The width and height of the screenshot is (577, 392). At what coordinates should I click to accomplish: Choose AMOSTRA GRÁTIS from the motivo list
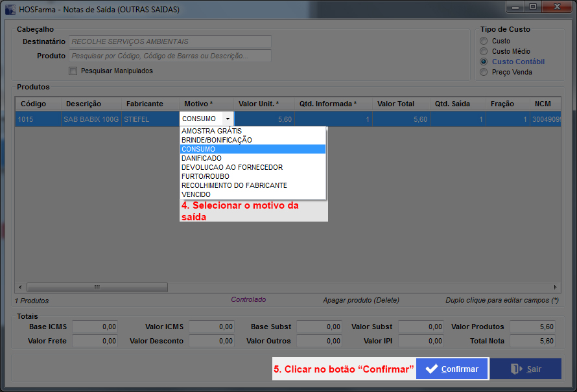(212, 131)
